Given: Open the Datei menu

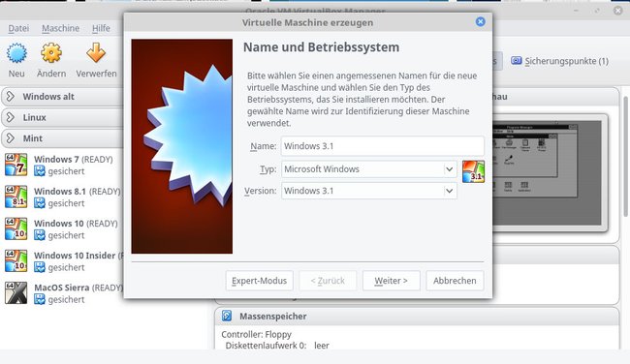Looking at the screenshot, I should pyautogui.click(x=18, y=28).
